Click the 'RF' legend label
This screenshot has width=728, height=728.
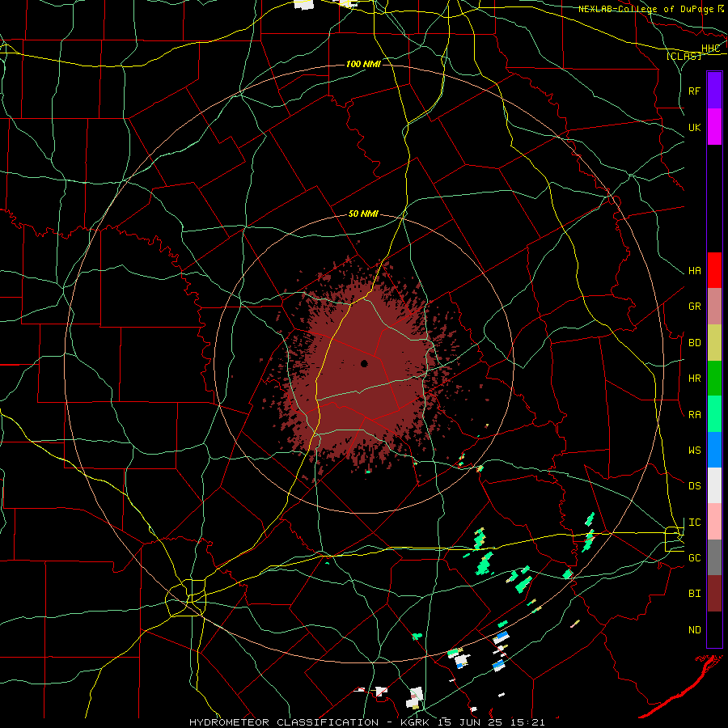click(694, 91)
